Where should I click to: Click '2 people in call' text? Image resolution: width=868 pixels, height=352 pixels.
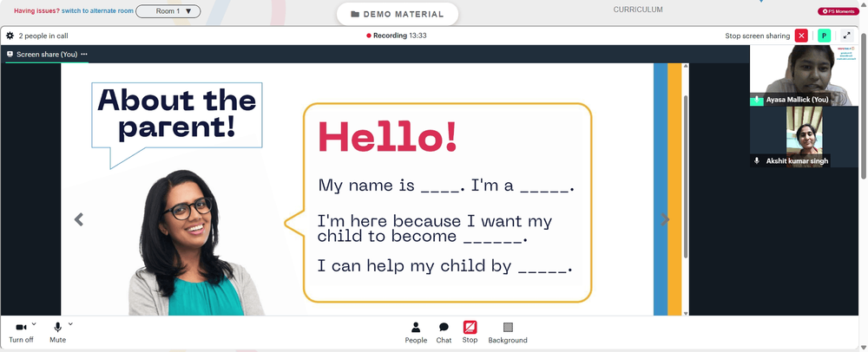(43, 36)
